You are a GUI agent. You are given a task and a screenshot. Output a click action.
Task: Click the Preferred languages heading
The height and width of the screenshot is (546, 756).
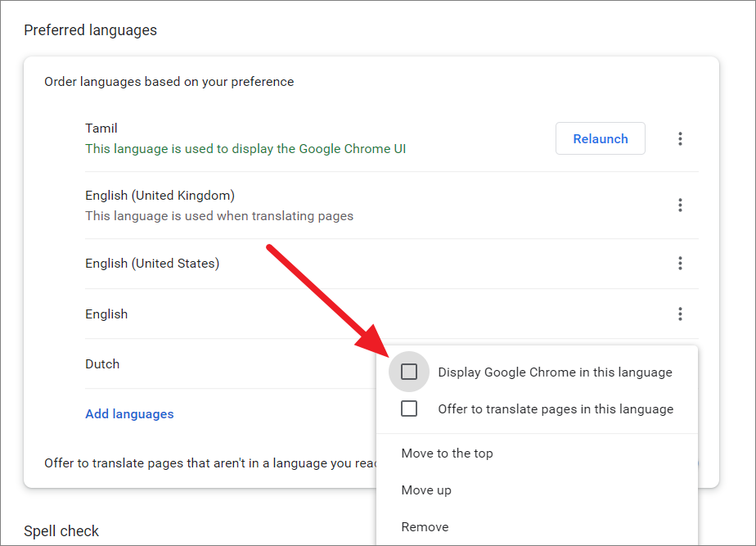[x=90, y=30]
